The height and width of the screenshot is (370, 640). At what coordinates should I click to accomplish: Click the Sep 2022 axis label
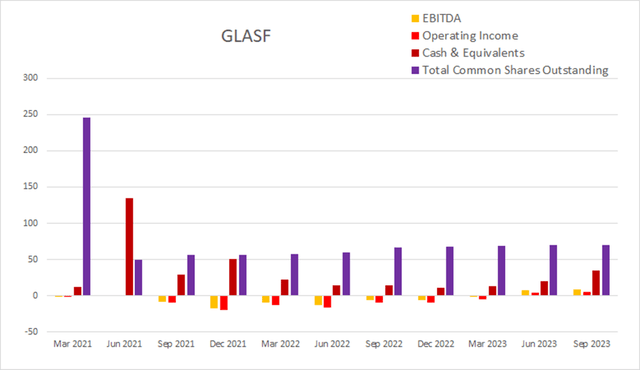click(x=384, y=344)
